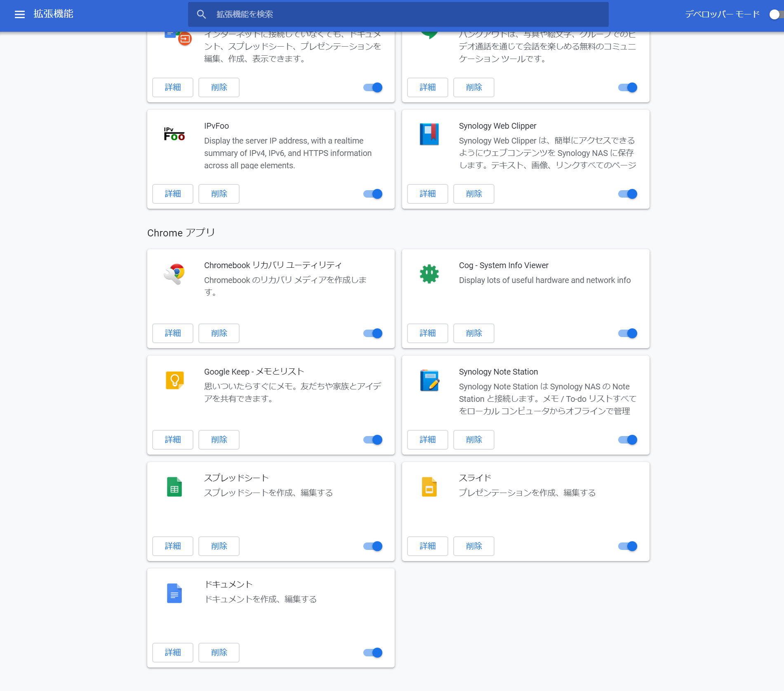Click the Google Keep lightbulb icon
This screenshot has height=691, width=784.
point(174,380)
